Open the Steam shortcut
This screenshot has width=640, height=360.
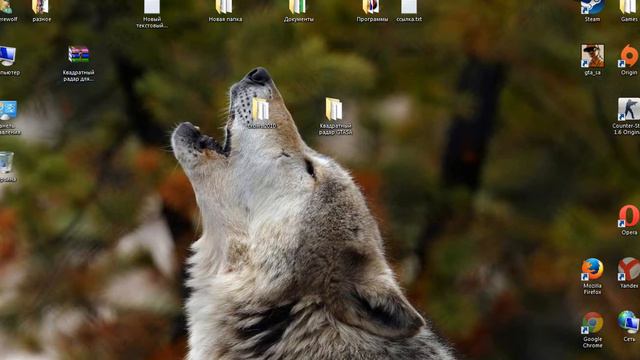tap(592, 11)
